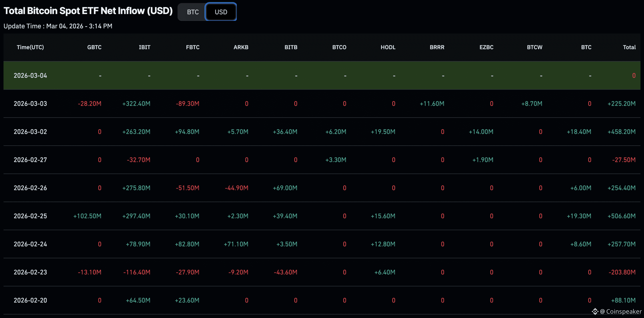Select the 2026-02-20 row date
This screenshot has height=318, width=644.
tap(30, 300)
